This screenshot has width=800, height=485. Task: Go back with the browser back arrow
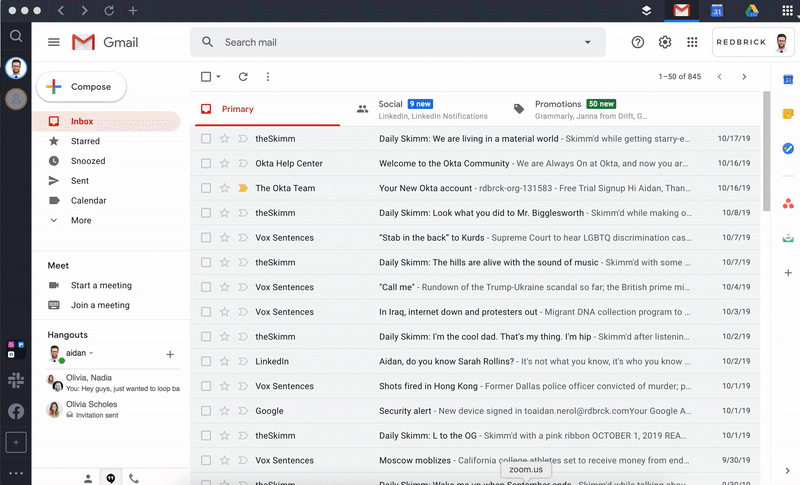(x=61, y=10)
